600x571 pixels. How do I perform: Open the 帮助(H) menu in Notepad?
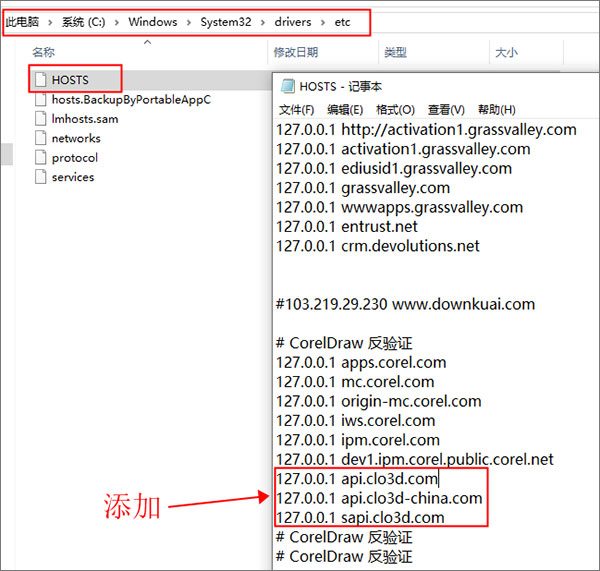(x=497, y=110)
